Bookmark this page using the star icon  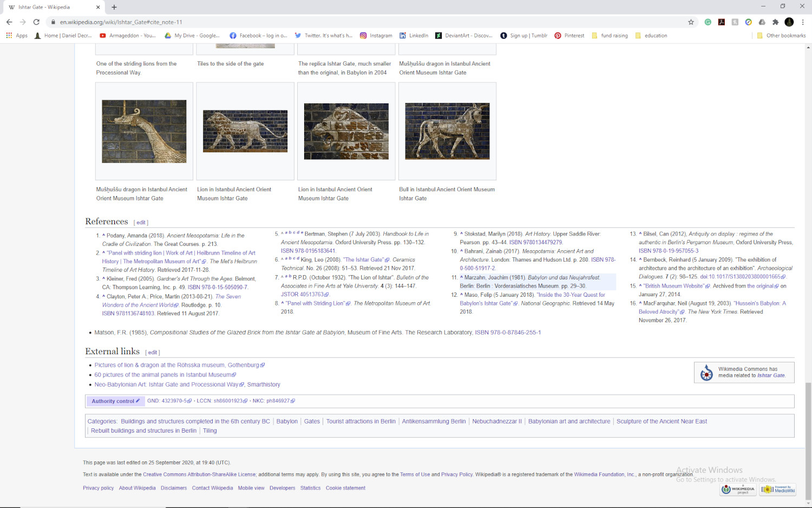point(691,23)
